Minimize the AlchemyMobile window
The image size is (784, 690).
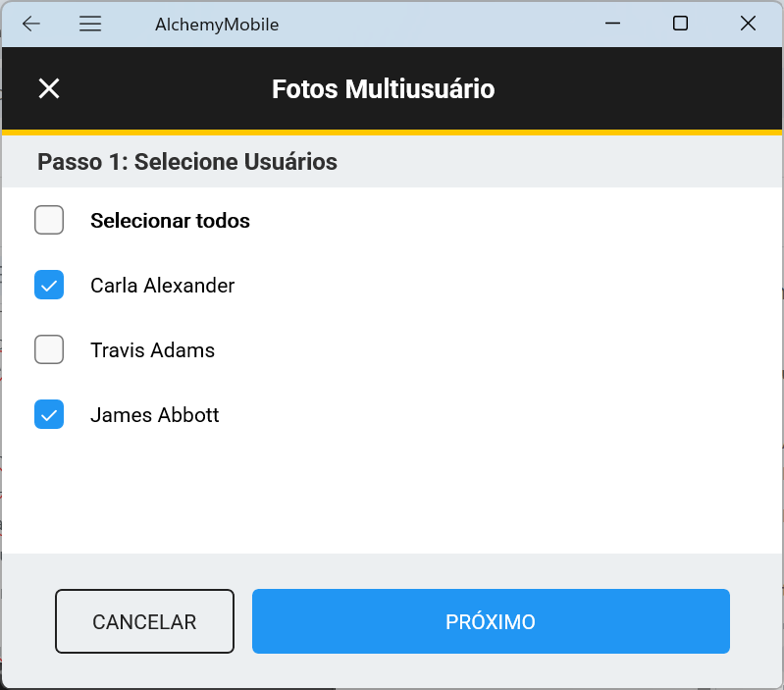[614, 24]
